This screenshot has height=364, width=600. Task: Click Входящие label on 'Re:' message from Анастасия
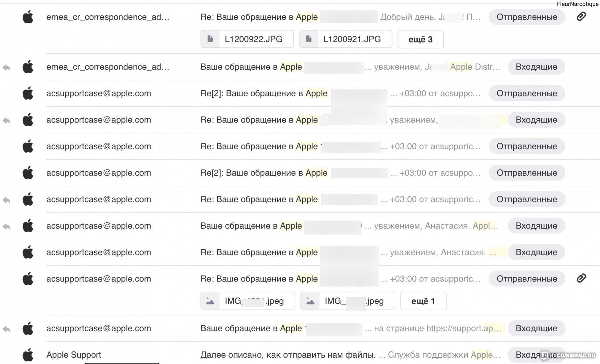click(536, 252)
